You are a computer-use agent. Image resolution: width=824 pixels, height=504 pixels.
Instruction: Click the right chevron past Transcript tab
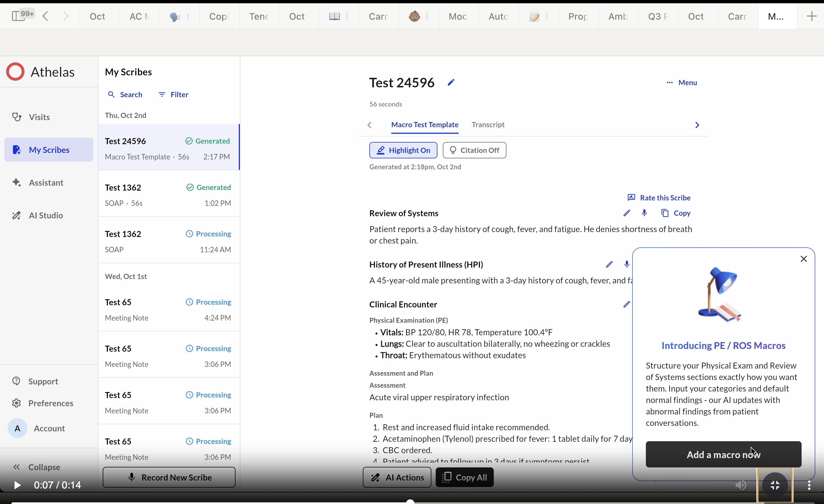coord(697,125)
